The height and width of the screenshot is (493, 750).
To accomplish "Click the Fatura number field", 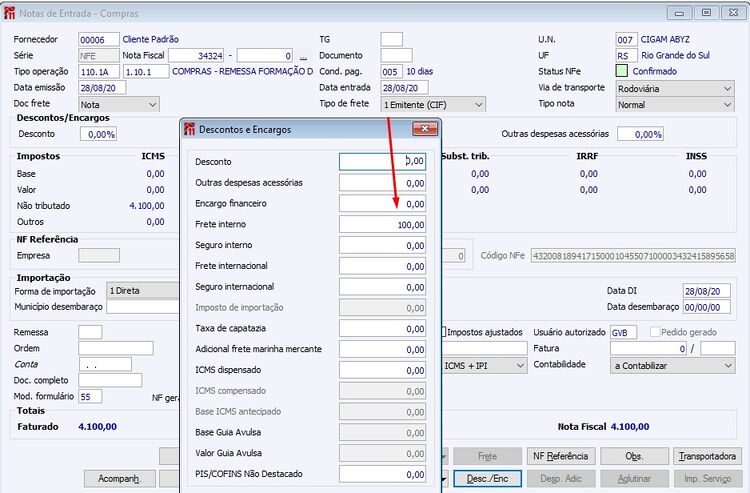I will coord(649,349).
